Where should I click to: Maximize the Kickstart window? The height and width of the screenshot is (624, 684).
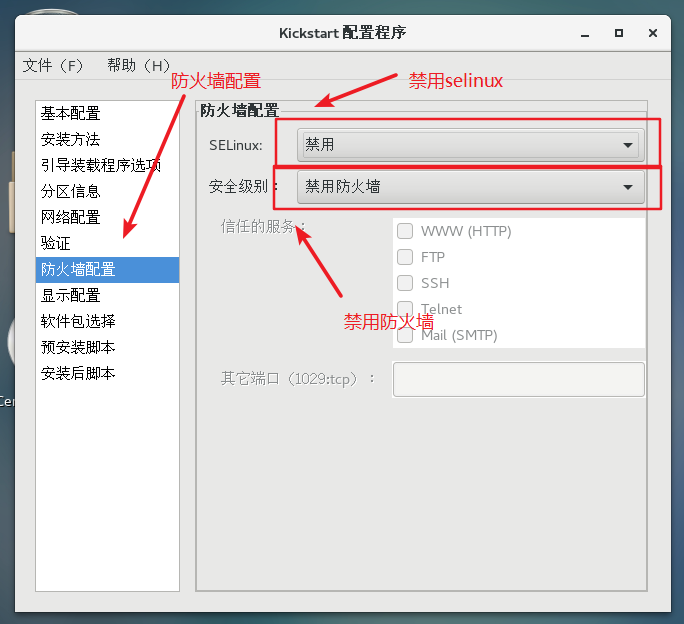(619, 33)
